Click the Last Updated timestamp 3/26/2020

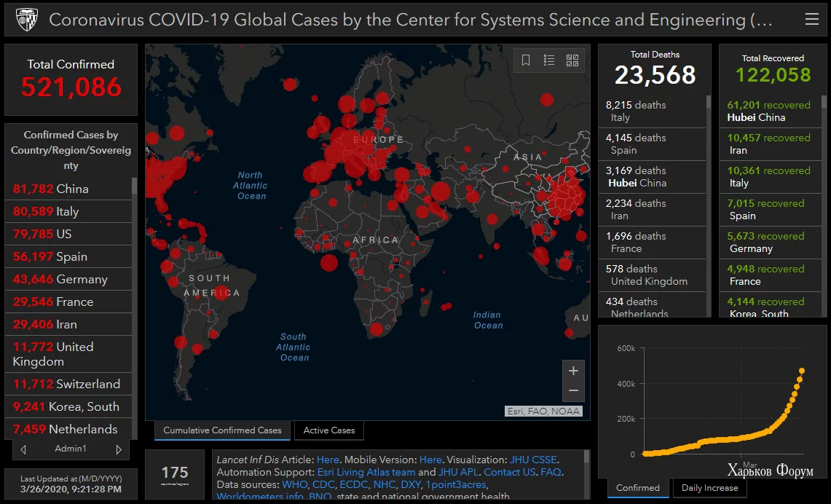(71, 489)
